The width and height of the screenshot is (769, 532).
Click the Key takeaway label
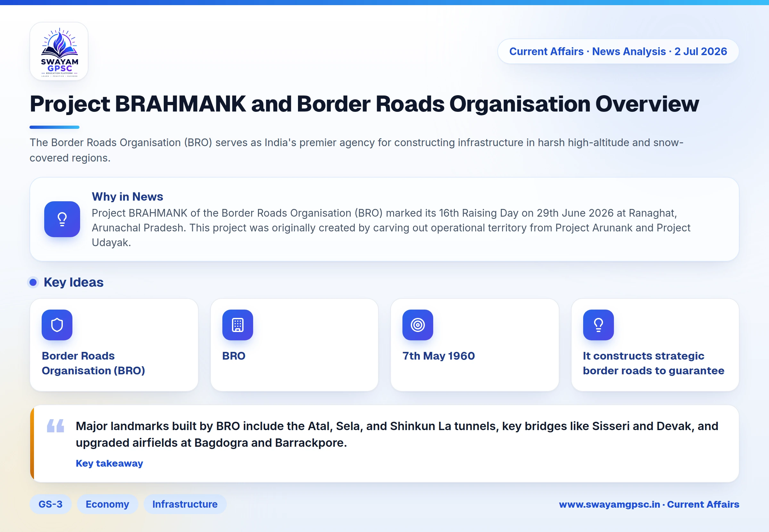pos(109,463)
